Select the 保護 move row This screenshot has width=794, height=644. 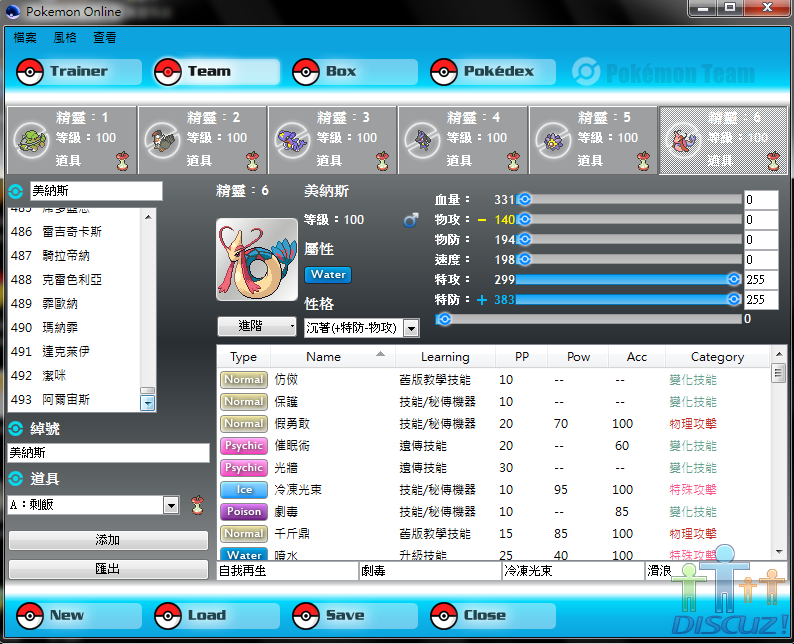494,401
